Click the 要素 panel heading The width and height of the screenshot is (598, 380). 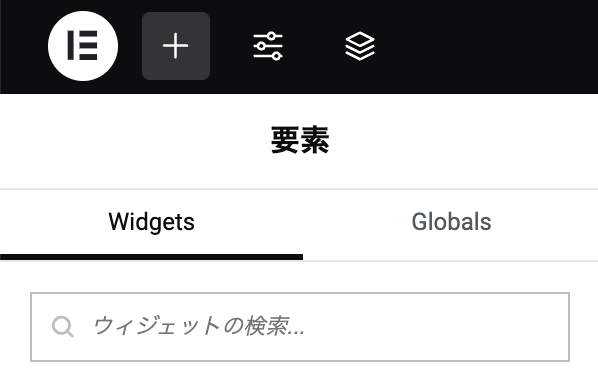300,140
